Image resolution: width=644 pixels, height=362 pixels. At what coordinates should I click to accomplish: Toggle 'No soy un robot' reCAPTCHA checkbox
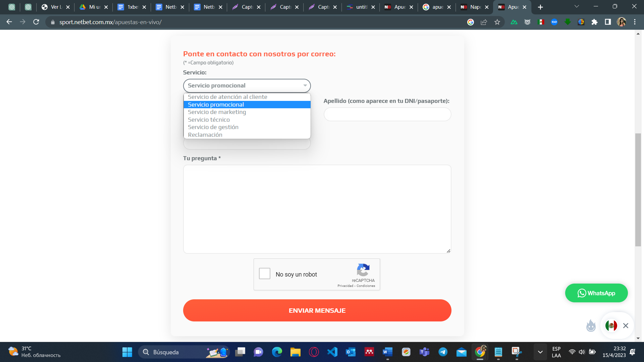coord(265,274)
